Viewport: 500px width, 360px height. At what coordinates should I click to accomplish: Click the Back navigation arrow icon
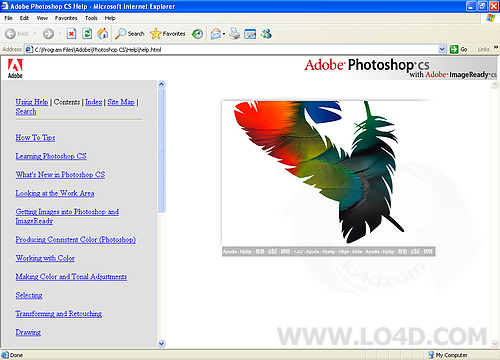(x=10, y=34)
